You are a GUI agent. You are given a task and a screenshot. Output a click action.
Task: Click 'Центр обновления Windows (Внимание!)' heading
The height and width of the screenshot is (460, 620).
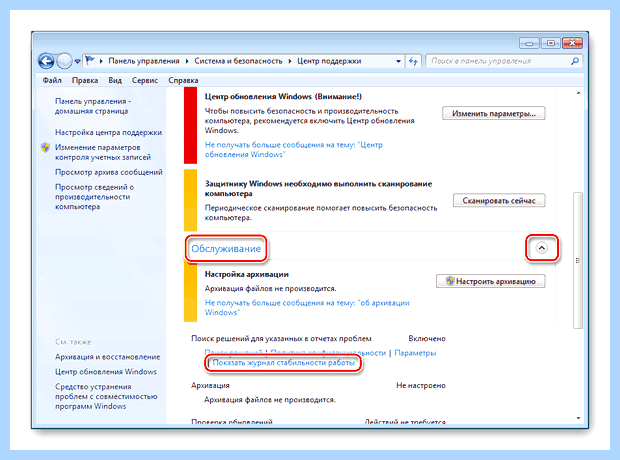click(283, 97)
